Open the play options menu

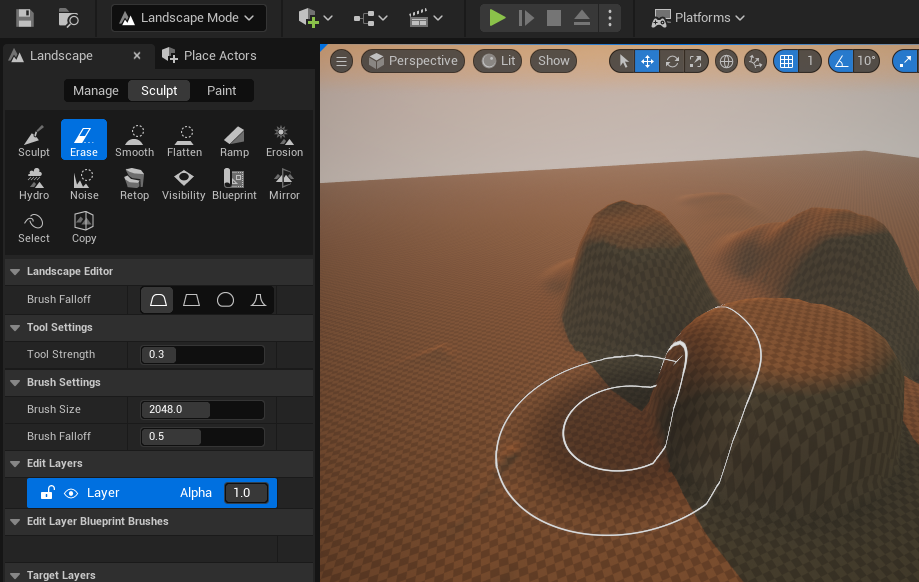click(610, 18)
